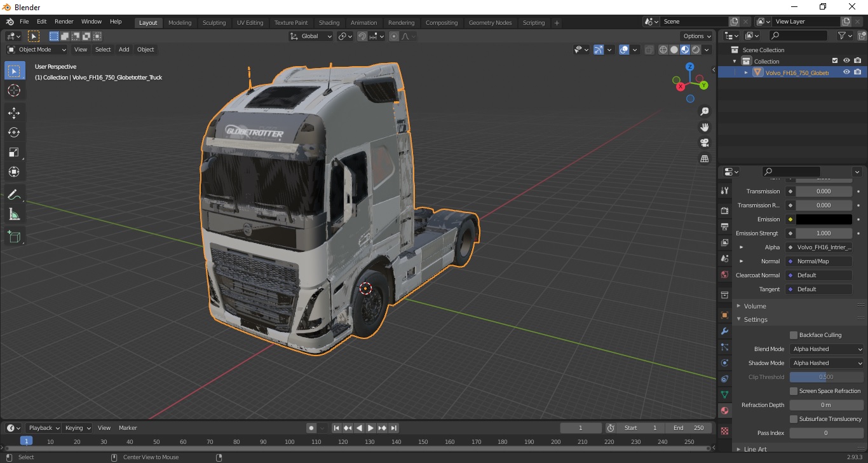Viewport: 868px width, 463px height.
Task: Toggle camera view icon
Action: [704, 143]
